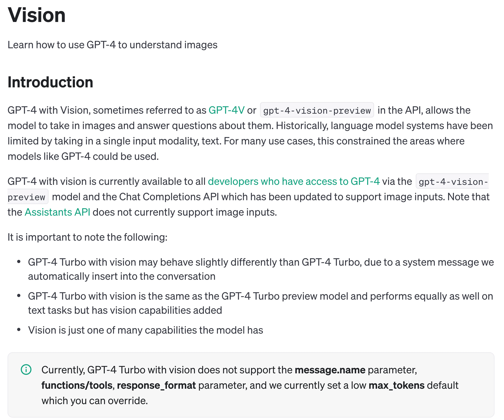Click the Introduction section heading
Screen dimensions: 504x420
(50, 82)
